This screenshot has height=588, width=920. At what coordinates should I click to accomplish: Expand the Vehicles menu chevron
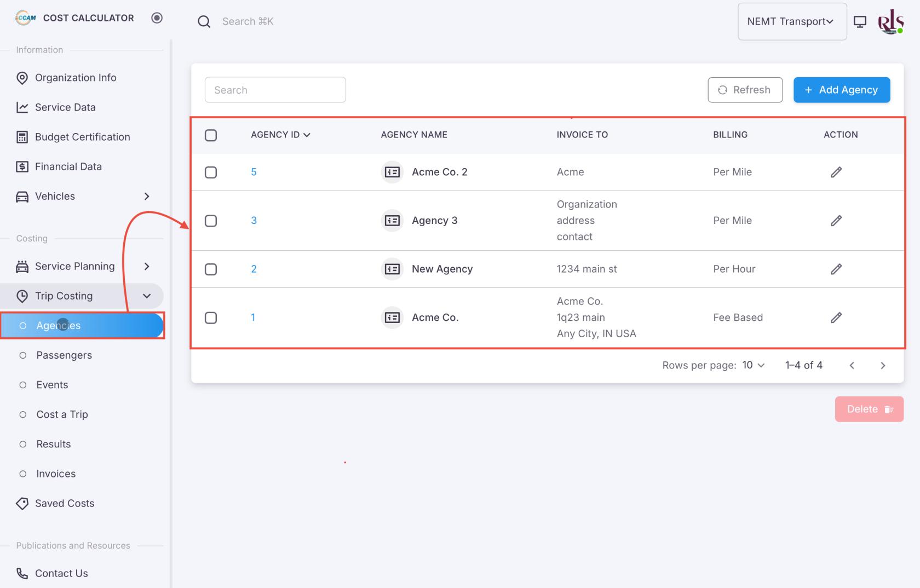pos(146,197)
